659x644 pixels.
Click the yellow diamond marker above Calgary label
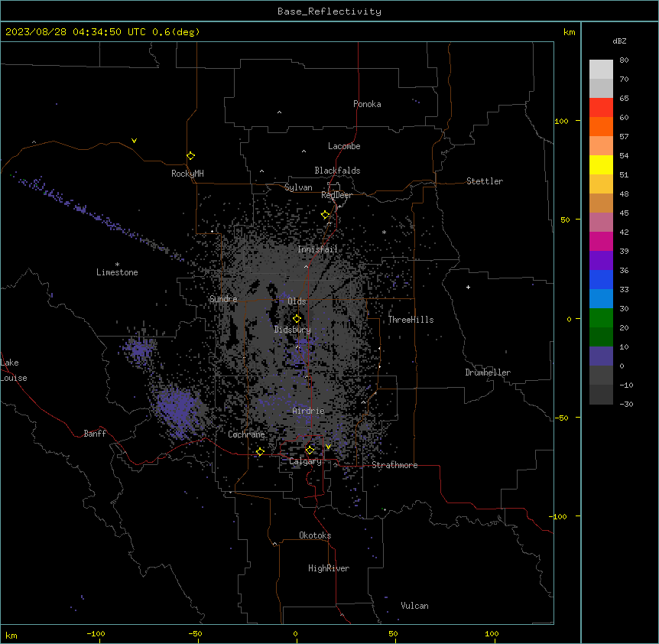310,450
